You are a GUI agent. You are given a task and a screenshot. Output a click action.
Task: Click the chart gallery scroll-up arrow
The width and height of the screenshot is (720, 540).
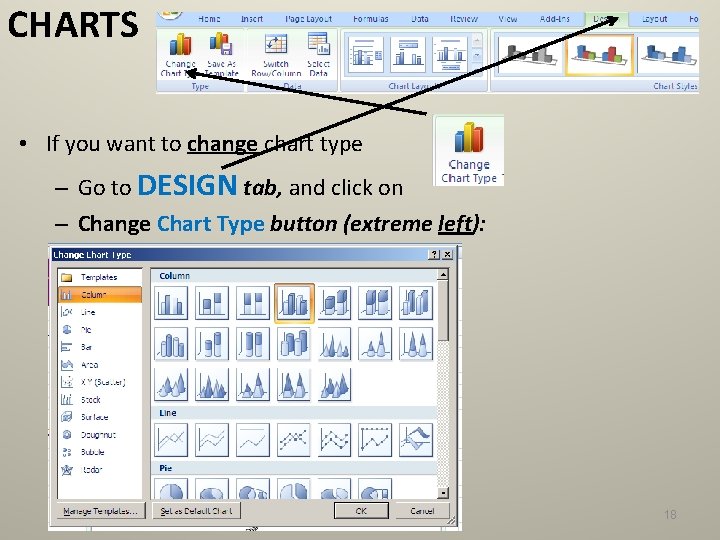click(x=443, y=275)
